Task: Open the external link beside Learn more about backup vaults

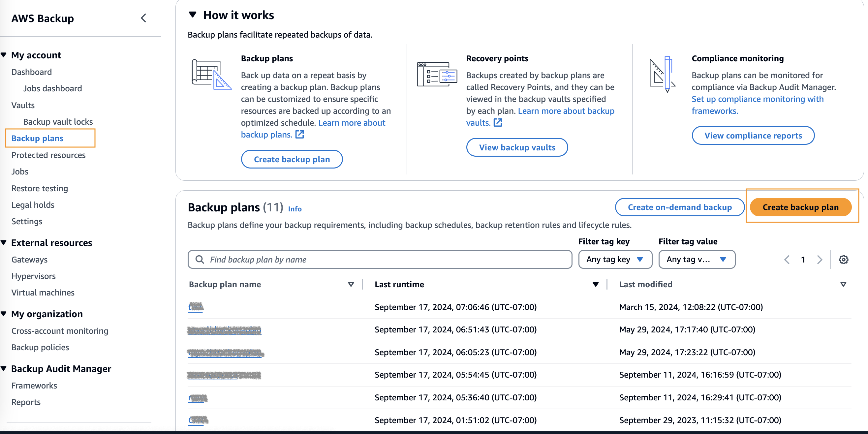Action: point(498,123)
